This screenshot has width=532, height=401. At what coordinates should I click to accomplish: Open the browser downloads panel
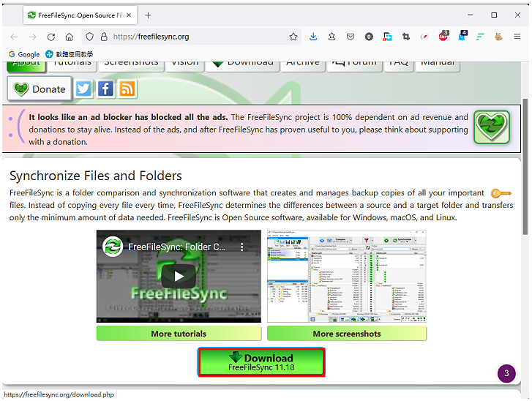tap(313, 37)
